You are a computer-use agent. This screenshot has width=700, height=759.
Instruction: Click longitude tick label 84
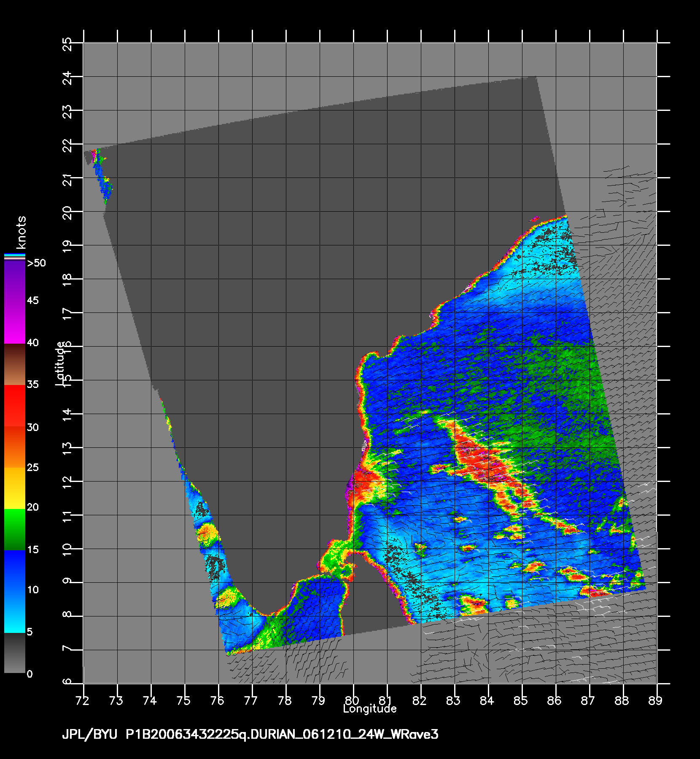click(x=487, y=701)
